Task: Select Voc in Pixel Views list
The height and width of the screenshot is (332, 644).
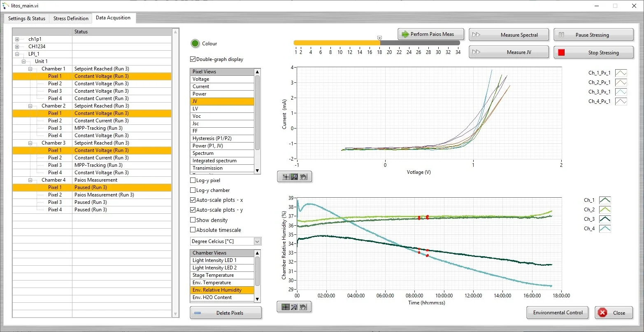Action: point(222,116)
